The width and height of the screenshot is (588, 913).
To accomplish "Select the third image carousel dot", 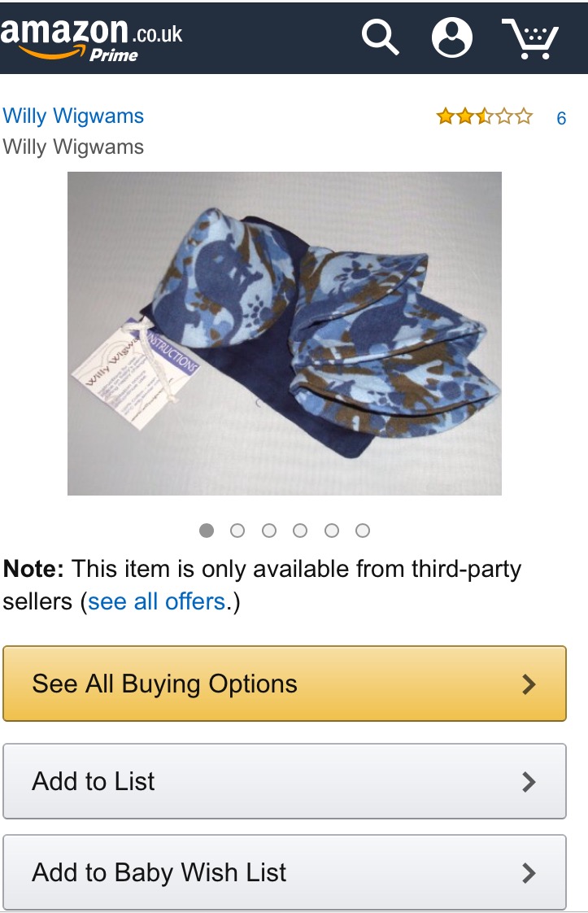I will (269, 531).
